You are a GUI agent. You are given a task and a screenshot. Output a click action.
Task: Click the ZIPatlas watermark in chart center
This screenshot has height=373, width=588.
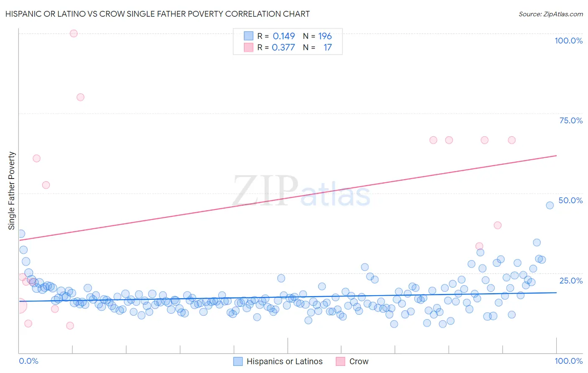tap(302, 192)
